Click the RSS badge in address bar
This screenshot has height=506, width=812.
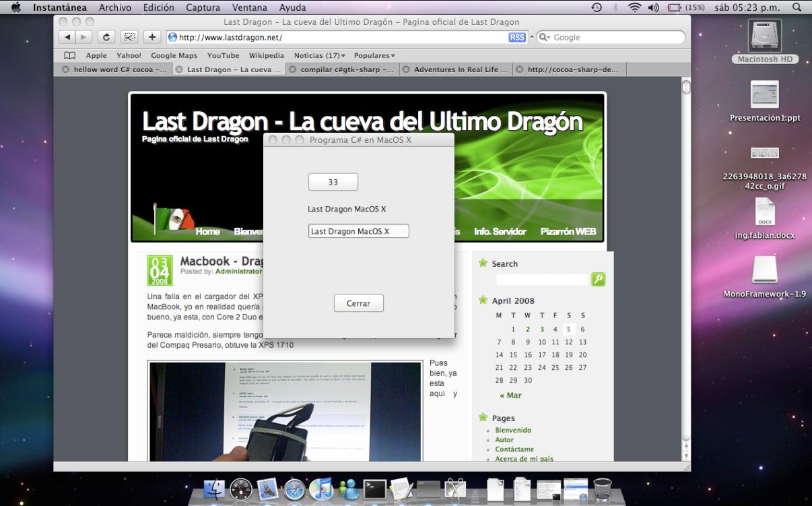click(517, 38)
